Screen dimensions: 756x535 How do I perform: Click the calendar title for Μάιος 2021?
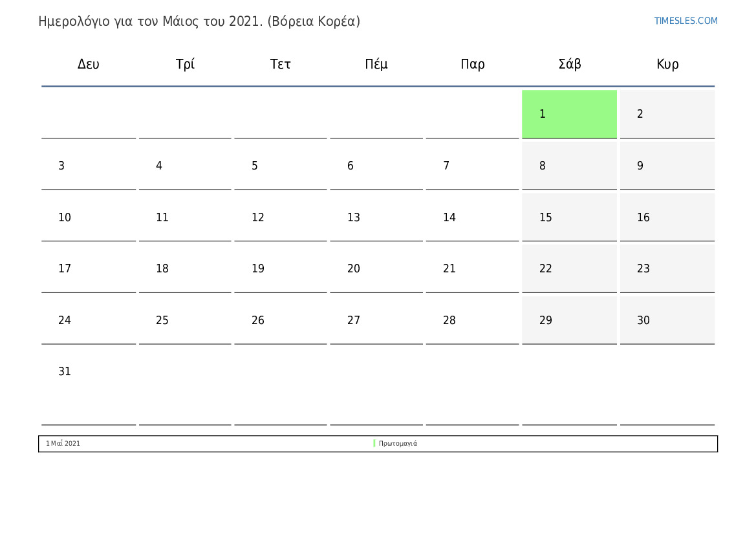point(199,22)
